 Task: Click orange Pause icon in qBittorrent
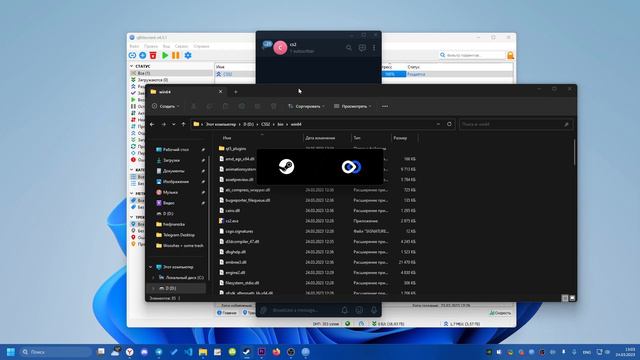click(176, 55)
